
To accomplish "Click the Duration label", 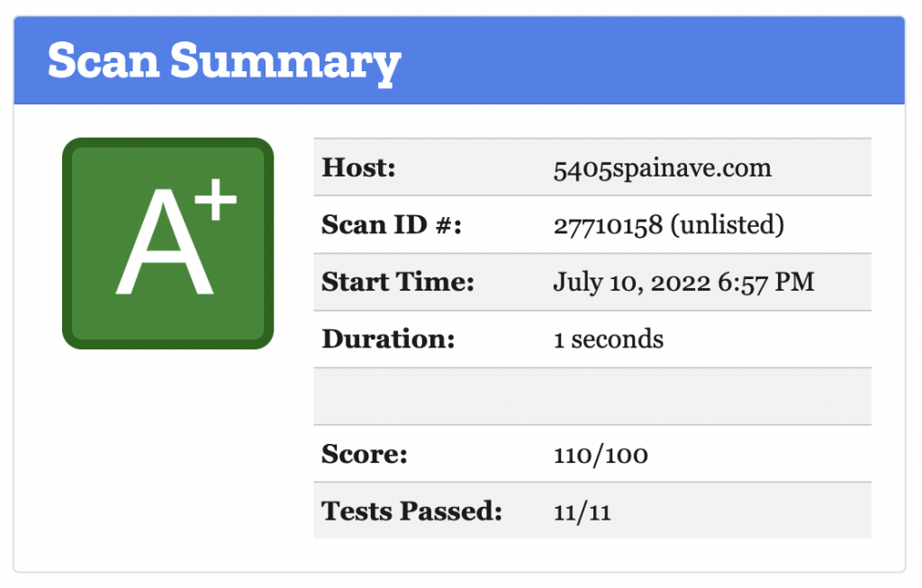I will [388, 339].
